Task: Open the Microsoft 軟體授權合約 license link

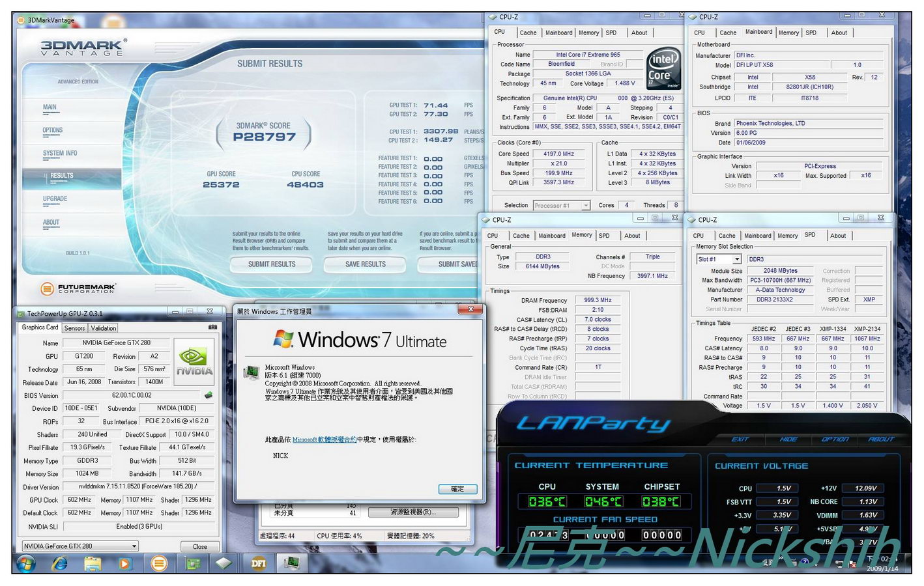Action: (325, 439)
